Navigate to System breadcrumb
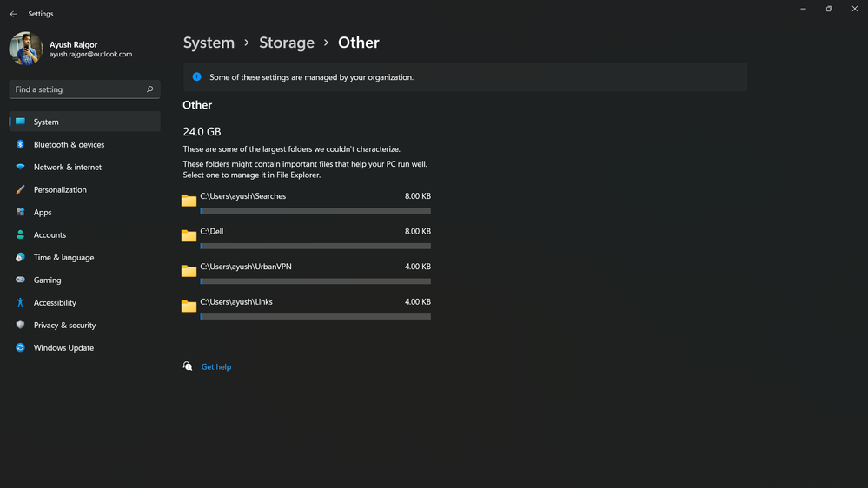This screenshot has height=488, width=868. click(x=209, y=43)
